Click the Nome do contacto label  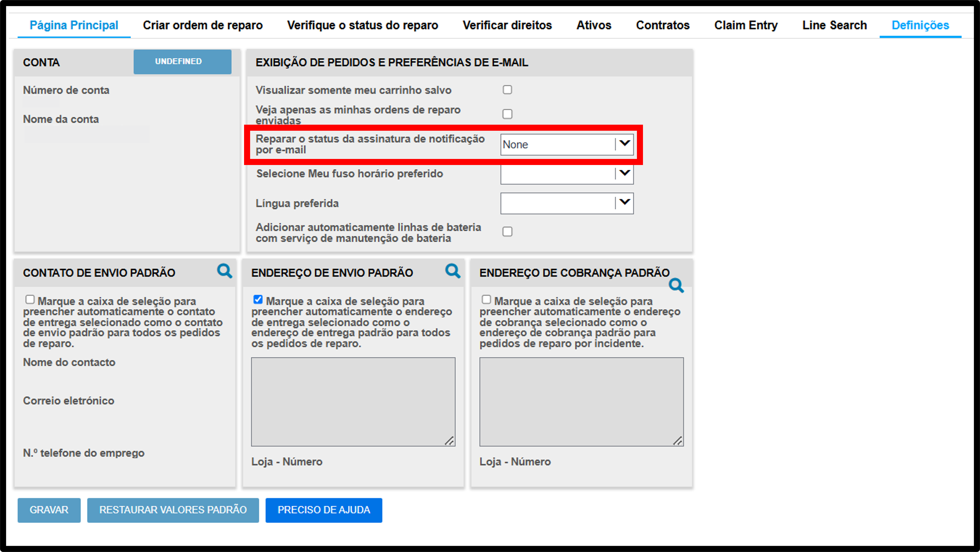[x=69, y=362]
